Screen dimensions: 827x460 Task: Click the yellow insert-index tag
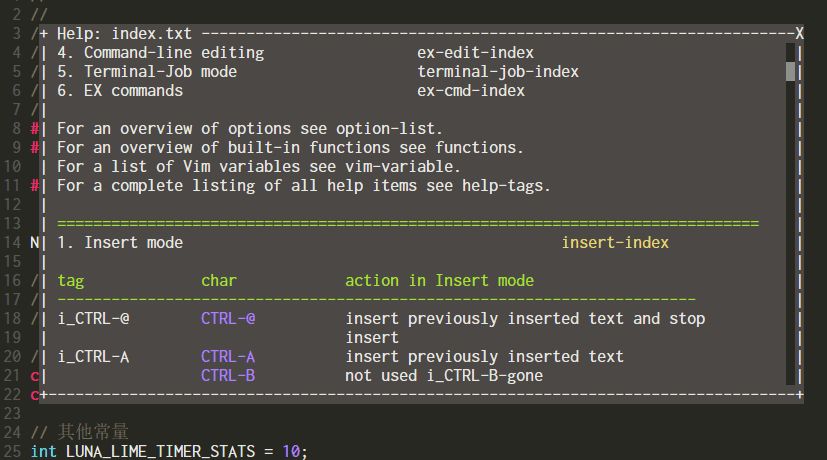[615, 242]
